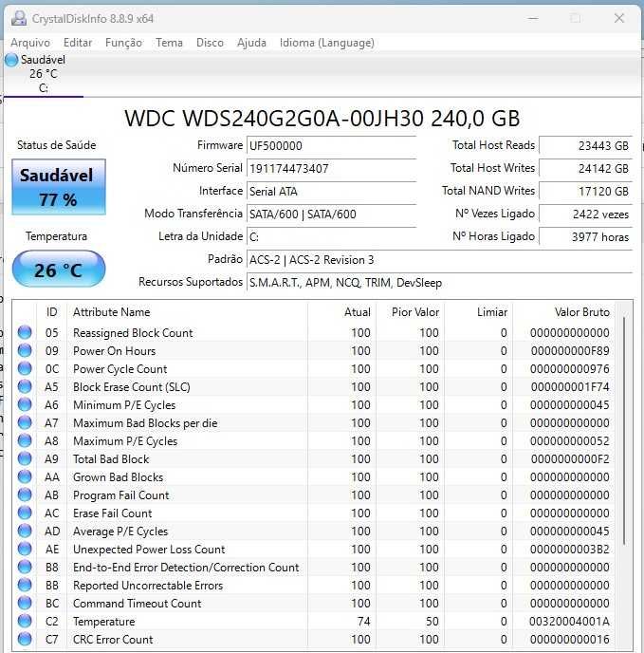This screenshot has height=653, width=644.
Task: Click the SMART table vertical scrollbar
Action: (x=624, y=431)
